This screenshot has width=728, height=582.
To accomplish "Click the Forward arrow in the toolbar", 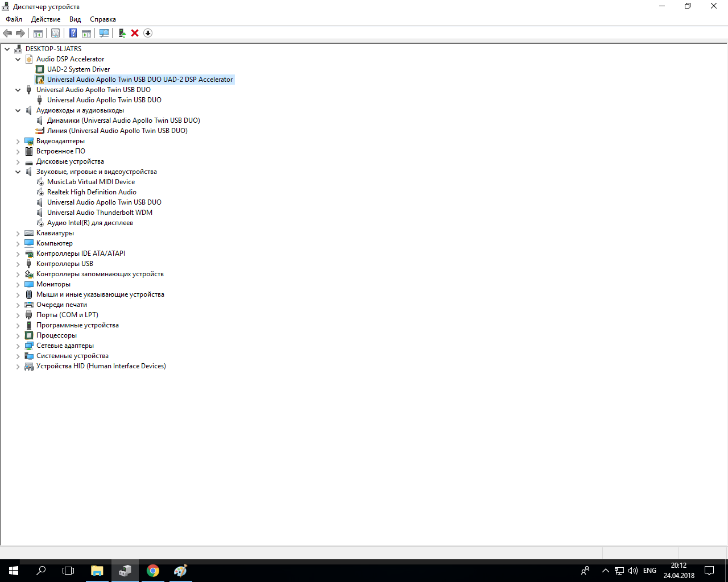I will tap(20, 33).
